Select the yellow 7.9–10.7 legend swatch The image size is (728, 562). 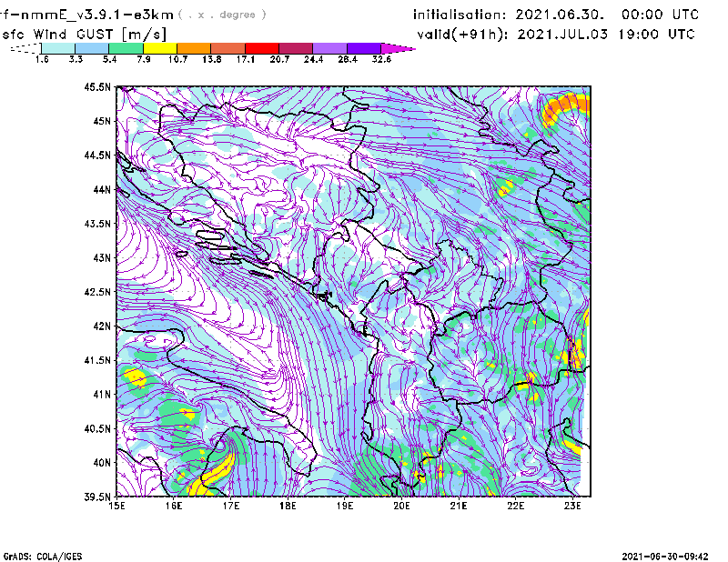(160, 48)
